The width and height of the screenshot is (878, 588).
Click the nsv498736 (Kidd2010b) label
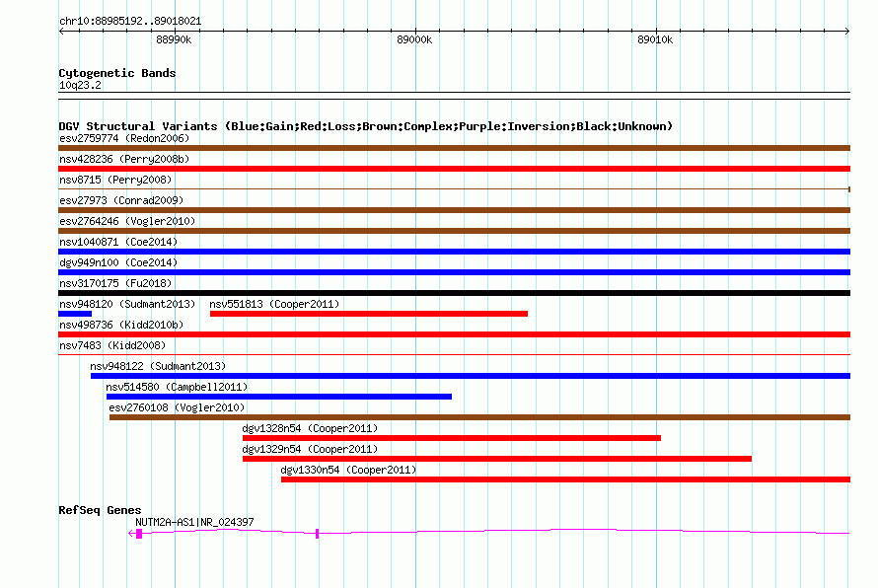coord(121,325)
